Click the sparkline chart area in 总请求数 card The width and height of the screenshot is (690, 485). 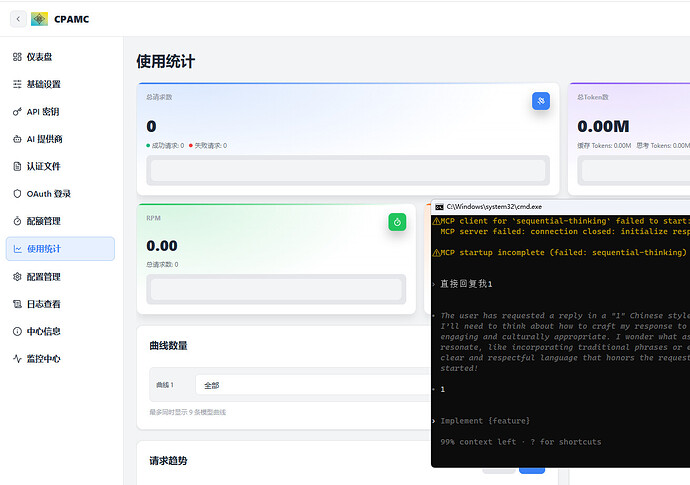[348, 170]
